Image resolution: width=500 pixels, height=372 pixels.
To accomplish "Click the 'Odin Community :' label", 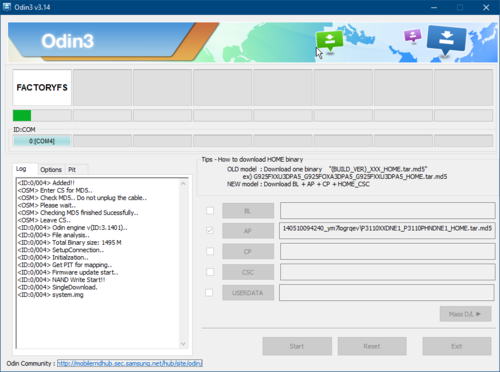I will coord(31,363).
